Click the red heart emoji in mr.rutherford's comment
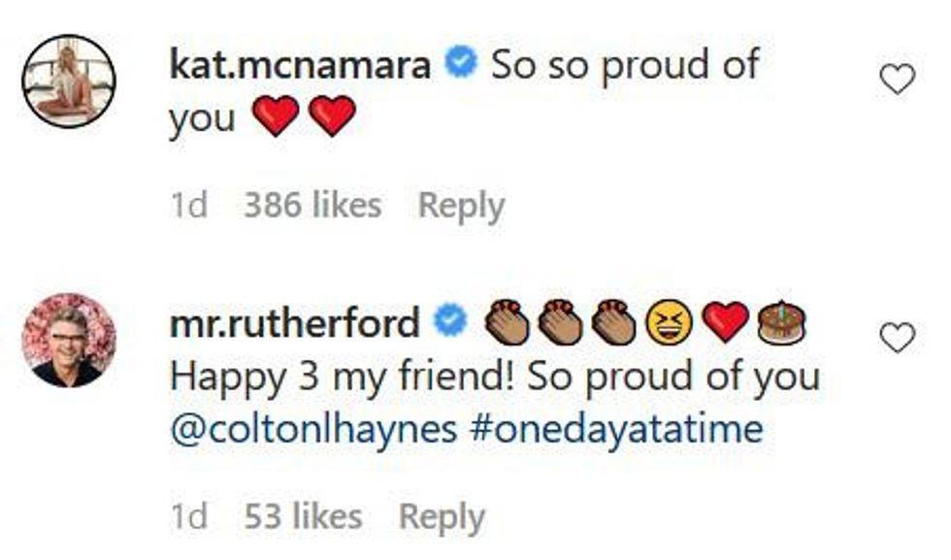 click(726, 323)
